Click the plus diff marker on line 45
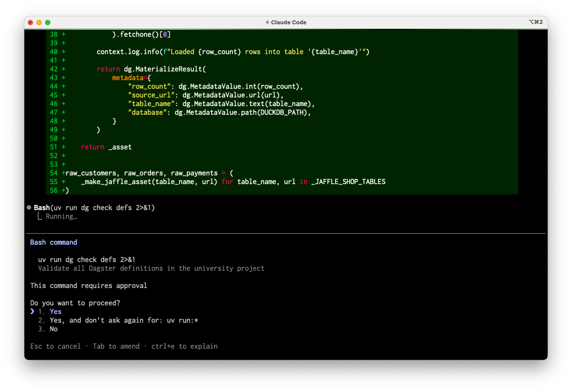 tap(63, 95)
